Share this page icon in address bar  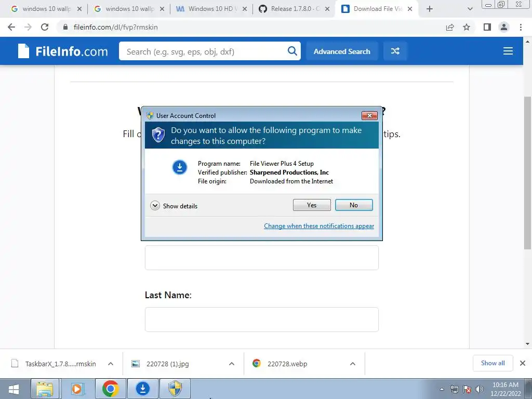point(450,27)
